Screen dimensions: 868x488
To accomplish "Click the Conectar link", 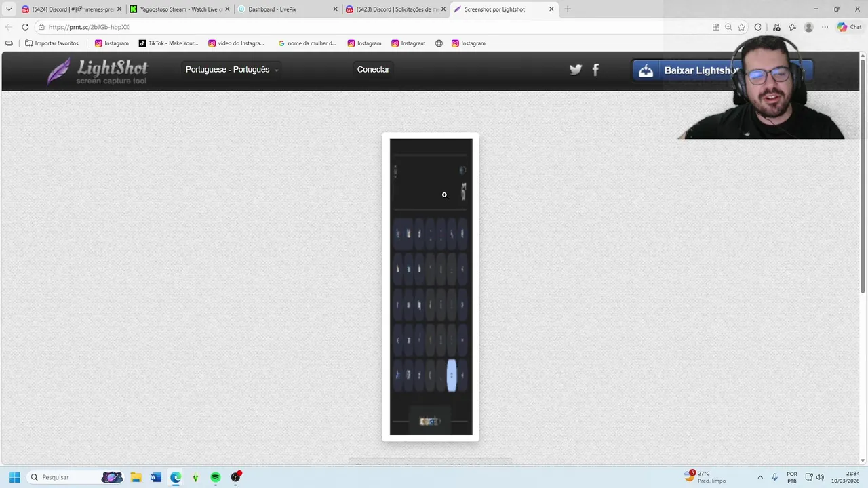I will click(x=373, y=69).
